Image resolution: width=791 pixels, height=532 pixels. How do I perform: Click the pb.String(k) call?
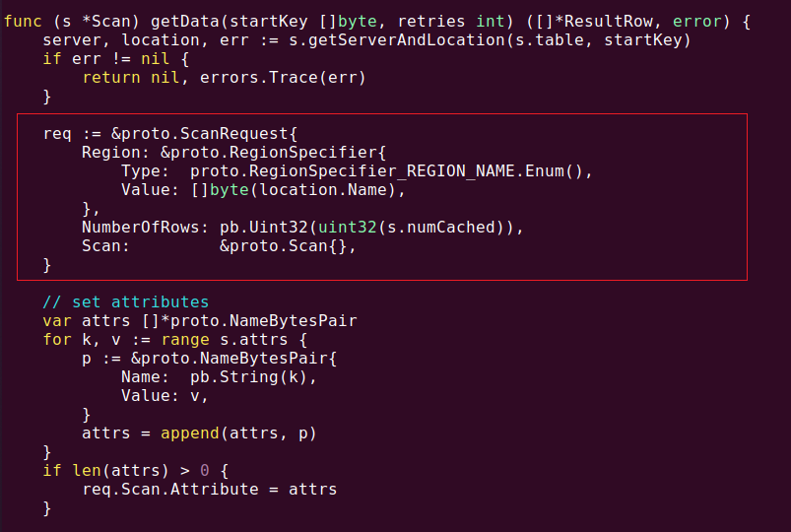[x=248, y=377]
